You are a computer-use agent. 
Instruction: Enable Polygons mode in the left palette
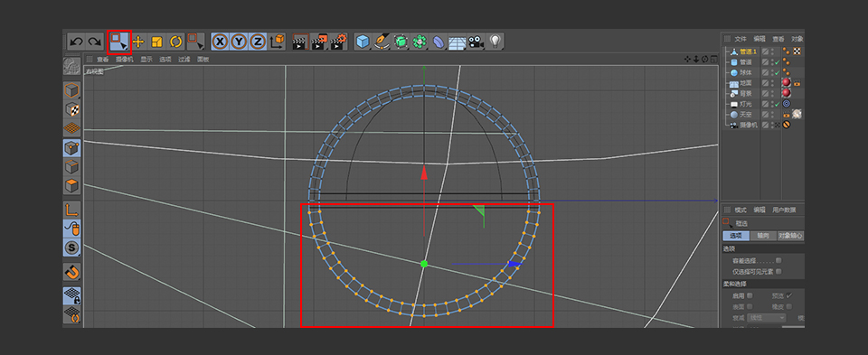click(71, 186)
